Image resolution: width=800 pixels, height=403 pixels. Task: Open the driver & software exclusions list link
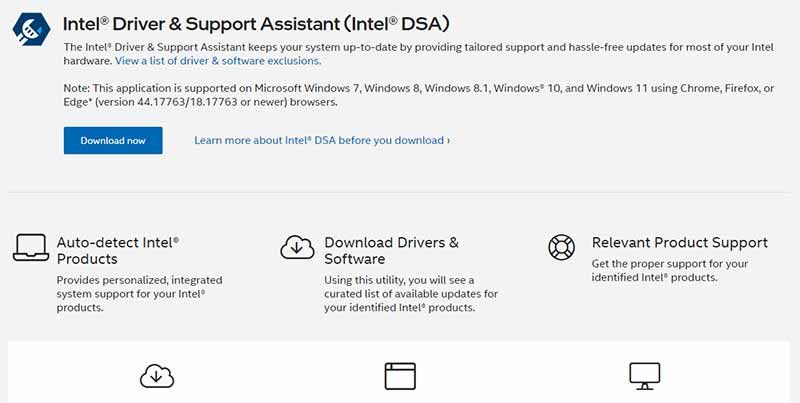(x=218, y=61)
